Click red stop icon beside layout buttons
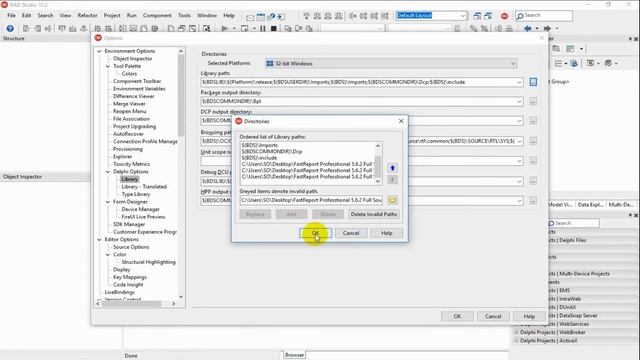 (504, 16)
